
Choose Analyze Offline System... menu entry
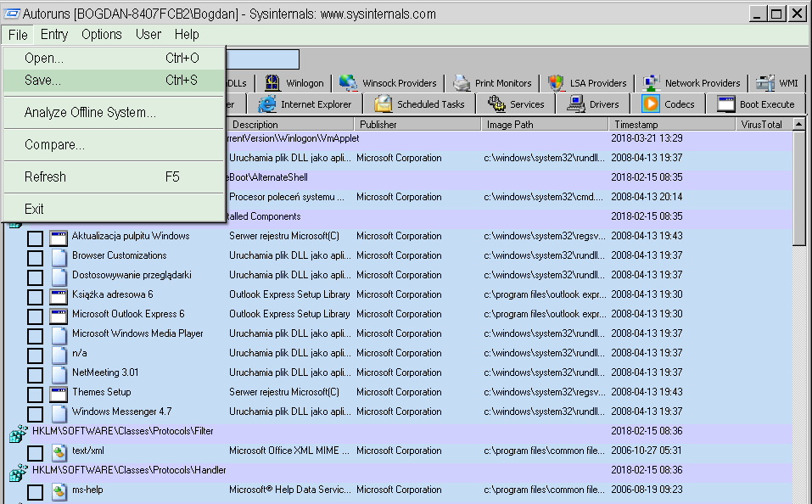click(114, 112)
